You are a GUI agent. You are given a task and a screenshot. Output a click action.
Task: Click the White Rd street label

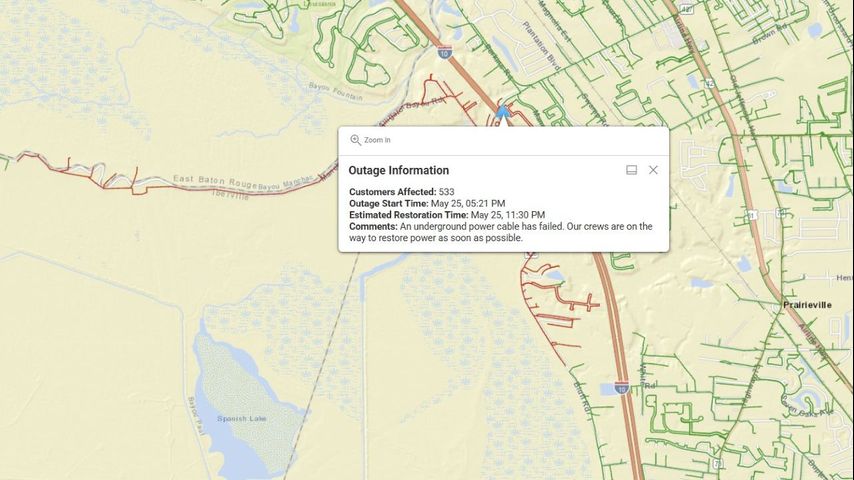[645, 384]
